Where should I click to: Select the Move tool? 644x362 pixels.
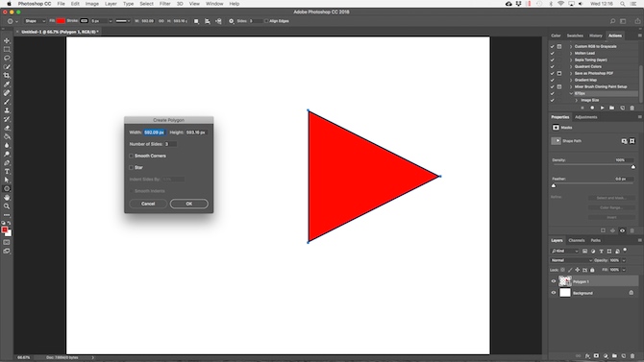pyautogui.click(x=7, y=40)
